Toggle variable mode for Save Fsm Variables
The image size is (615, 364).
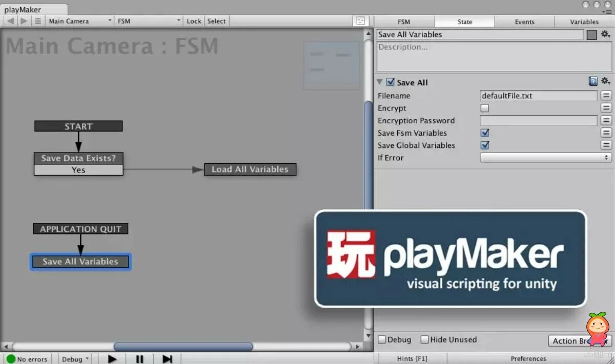606,133
